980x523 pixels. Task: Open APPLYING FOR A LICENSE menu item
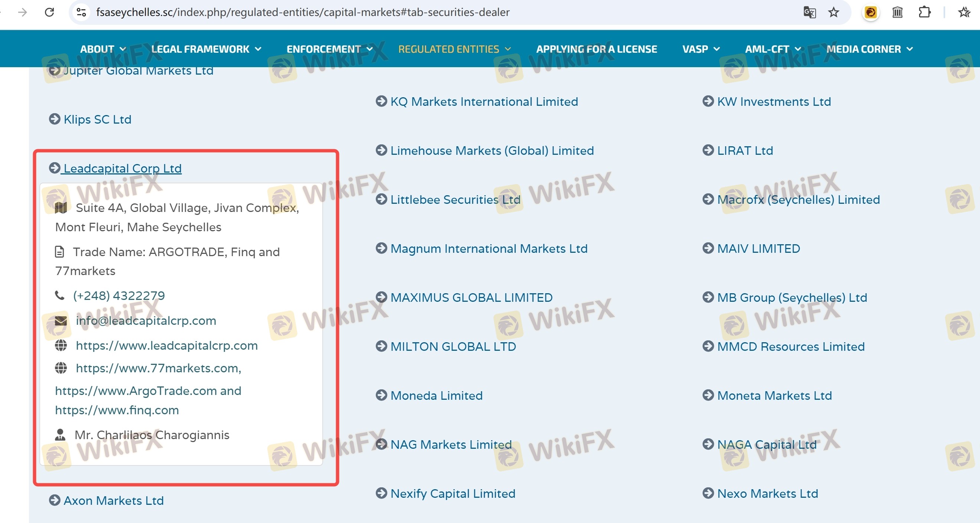tap(596, 49)
